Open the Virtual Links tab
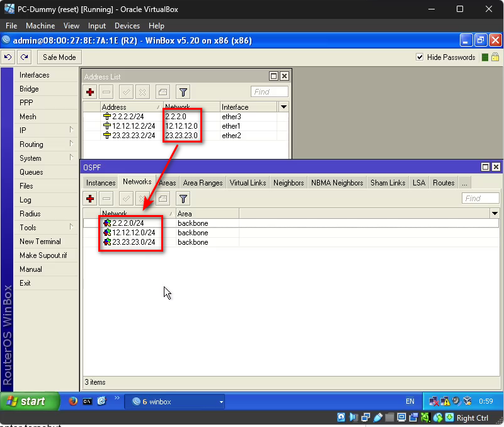This screenshot has height=427, width=504. point(248,183)
